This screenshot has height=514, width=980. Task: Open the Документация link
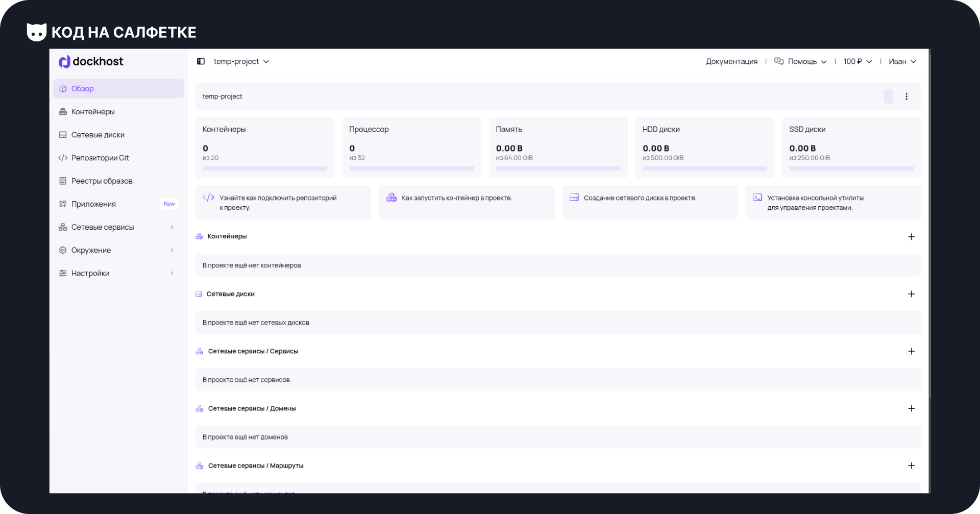(x=731, y=61)
